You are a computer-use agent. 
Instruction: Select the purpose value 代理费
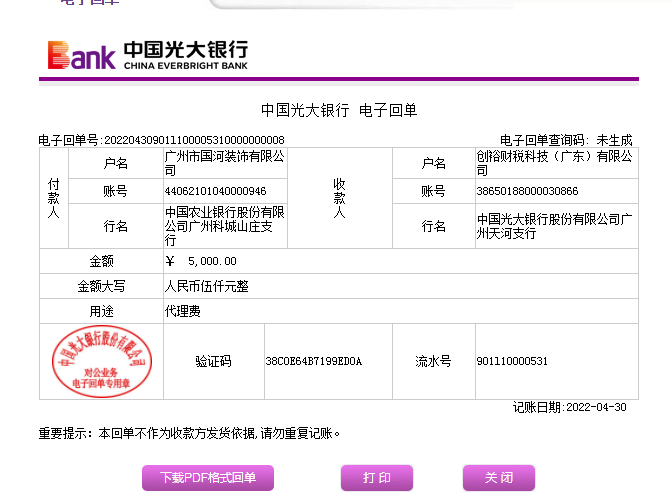click(x=182, y=311)
